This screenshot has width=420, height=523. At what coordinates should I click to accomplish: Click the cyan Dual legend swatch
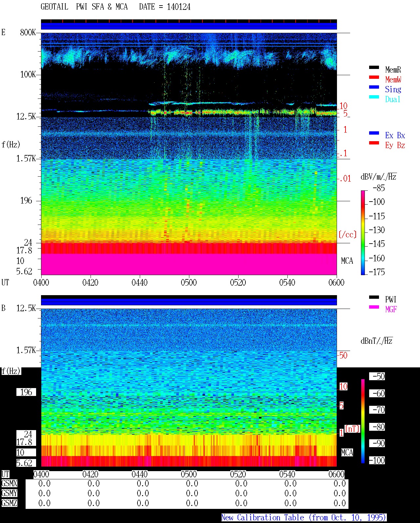coord(374,97)
